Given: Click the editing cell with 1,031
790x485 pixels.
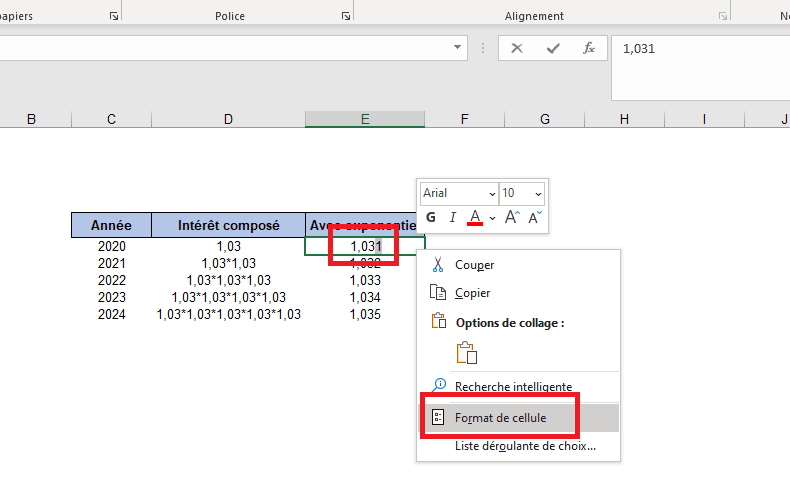Looking at the screenshot, I should coord(365,246).
